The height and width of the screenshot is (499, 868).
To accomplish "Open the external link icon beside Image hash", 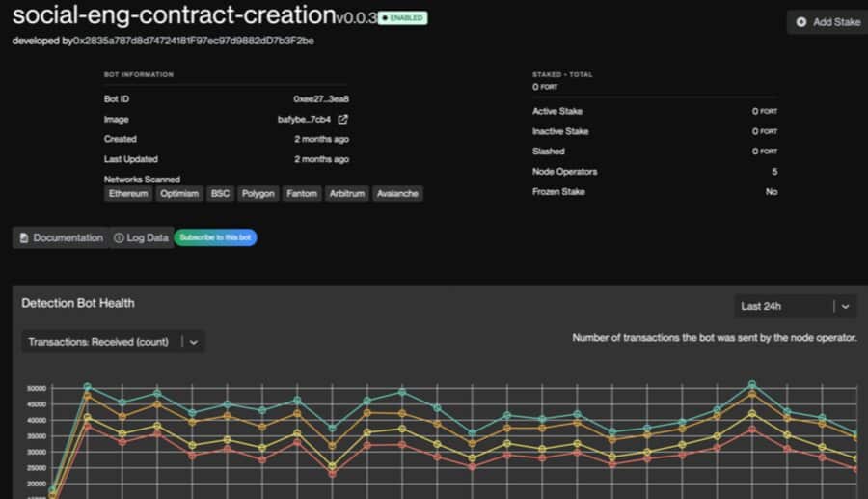I will pos(342,120).
